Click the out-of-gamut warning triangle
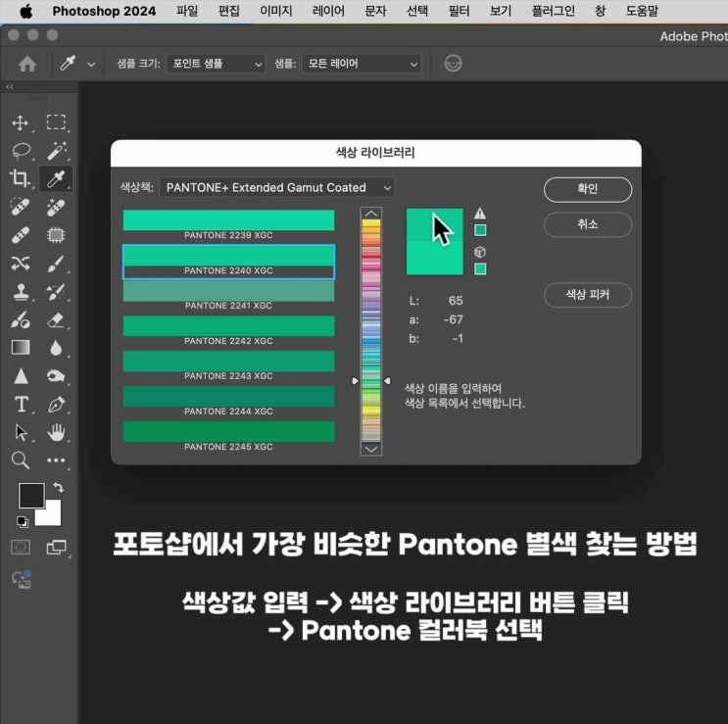The width and height of the screenshot is (728, 724). pos(480,214)
